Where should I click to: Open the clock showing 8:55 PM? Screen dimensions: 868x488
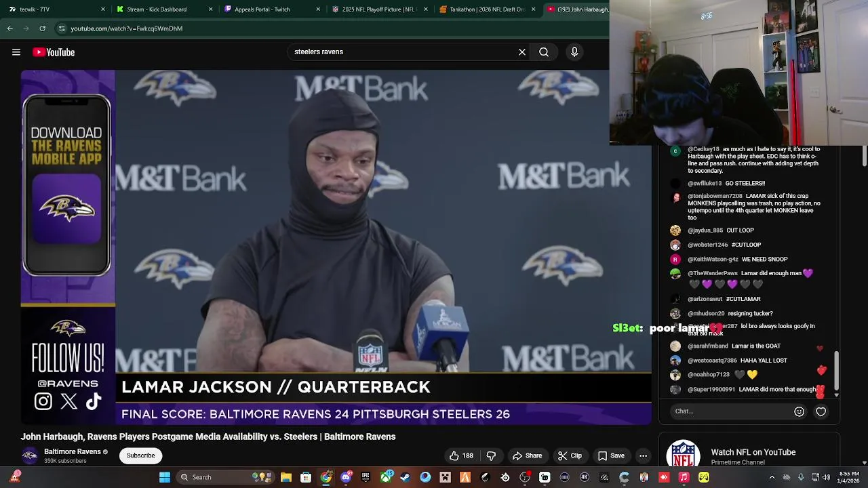(x=849, y=477)
